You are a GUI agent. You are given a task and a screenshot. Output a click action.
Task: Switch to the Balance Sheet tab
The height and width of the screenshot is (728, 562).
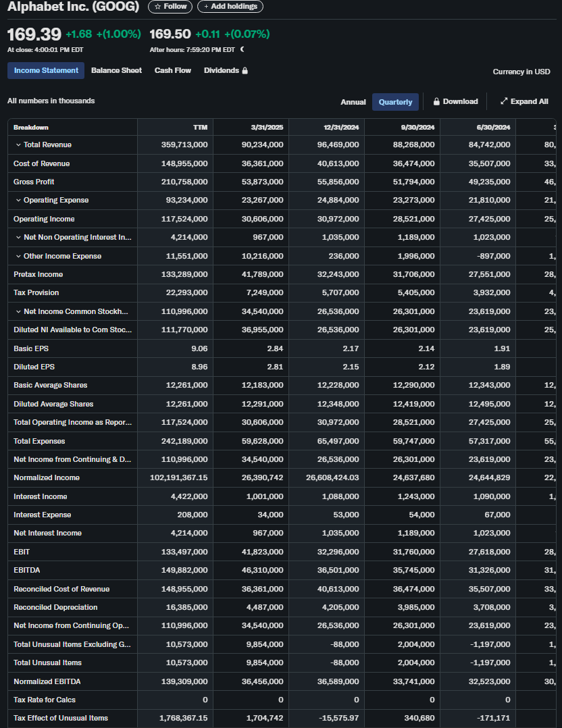coord(117,70)
